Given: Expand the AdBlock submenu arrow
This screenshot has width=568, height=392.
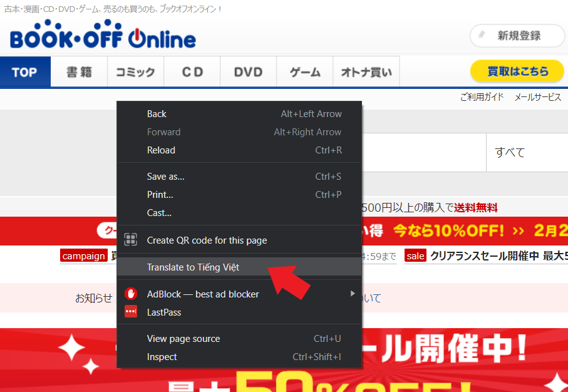Looking at the screenshot, I should click(x=352, y=294).
